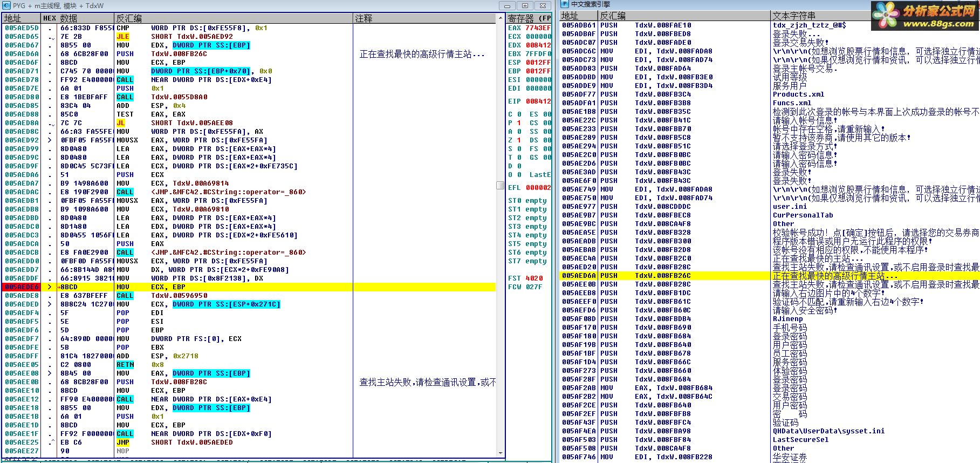980x463 pixels.
Task: Click the 注释 column header
Action: point(424,18)
